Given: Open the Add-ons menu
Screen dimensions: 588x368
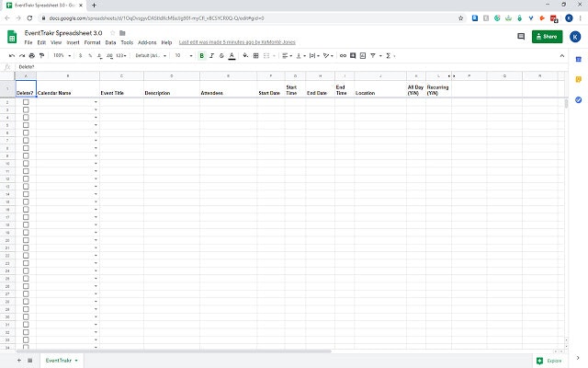Looking at the screenshot, I should pyautogui.click(x=147, y=42).
